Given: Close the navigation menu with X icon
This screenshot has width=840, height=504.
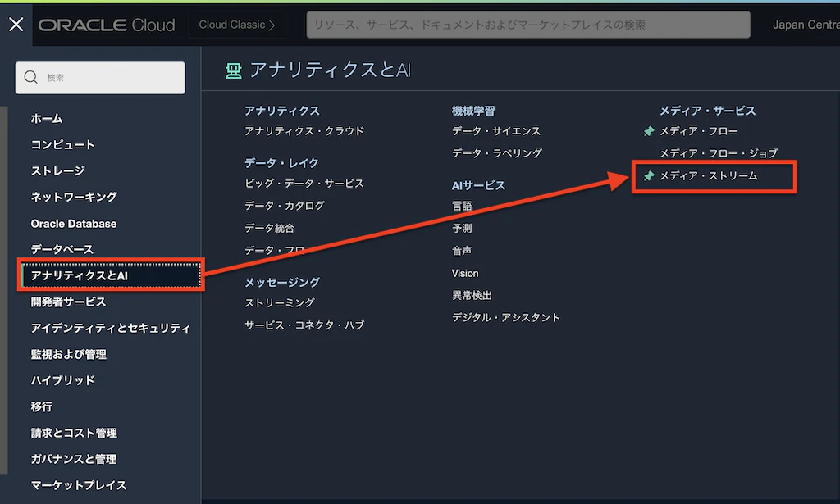Looking at the screenshot, I should click(16, 24).
